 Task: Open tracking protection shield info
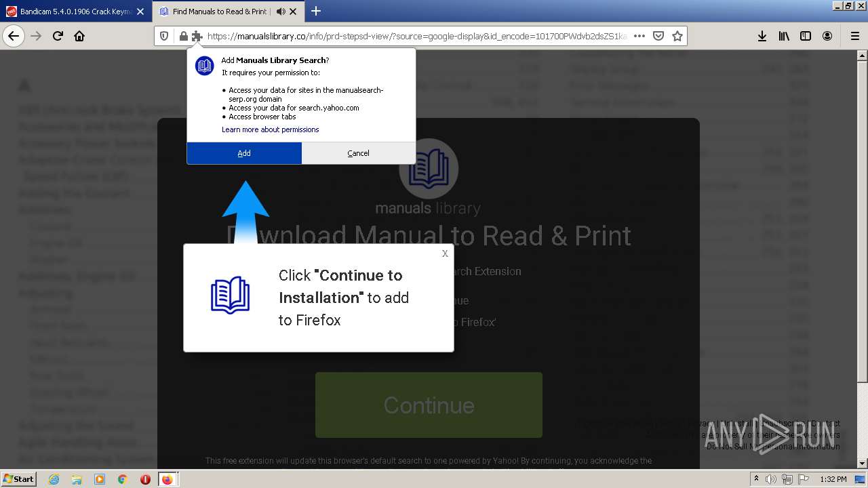click(x=164, y=36)
